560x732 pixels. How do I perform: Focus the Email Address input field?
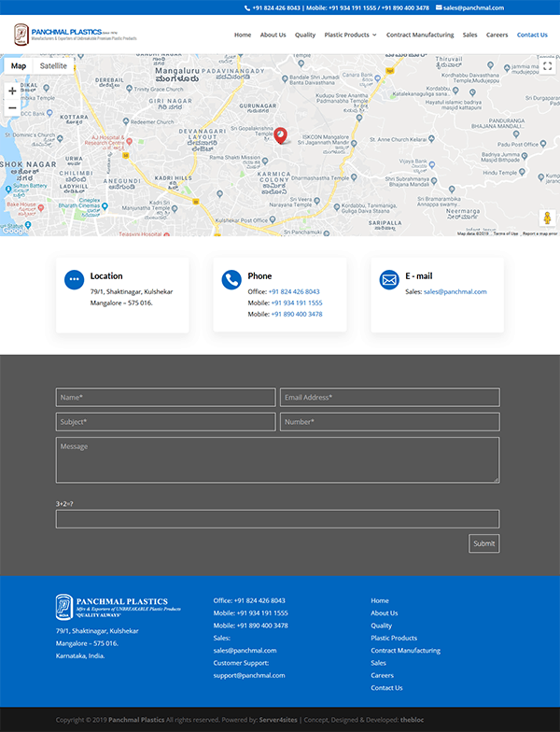pos(390,398)
